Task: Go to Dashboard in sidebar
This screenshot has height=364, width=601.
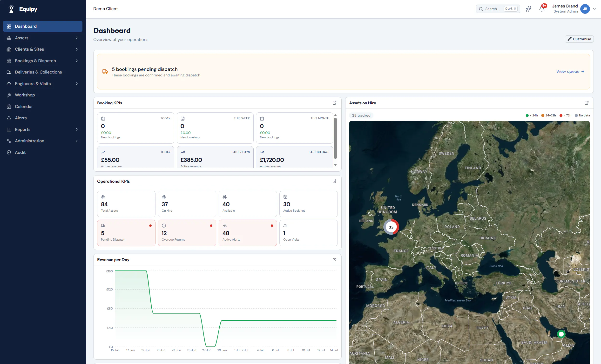Action: pos(43,26)
